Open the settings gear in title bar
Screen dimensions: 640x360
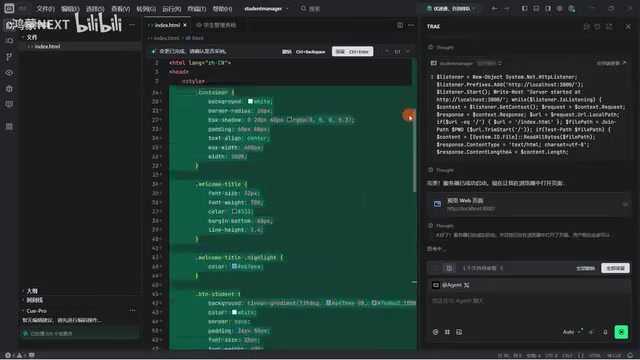(560, 8)
